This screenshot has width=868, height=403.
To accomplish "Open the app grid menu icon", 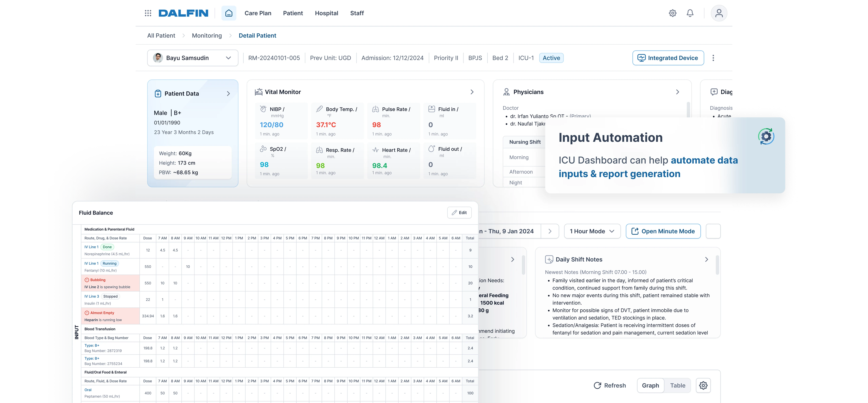I will (x=148, y=13).
